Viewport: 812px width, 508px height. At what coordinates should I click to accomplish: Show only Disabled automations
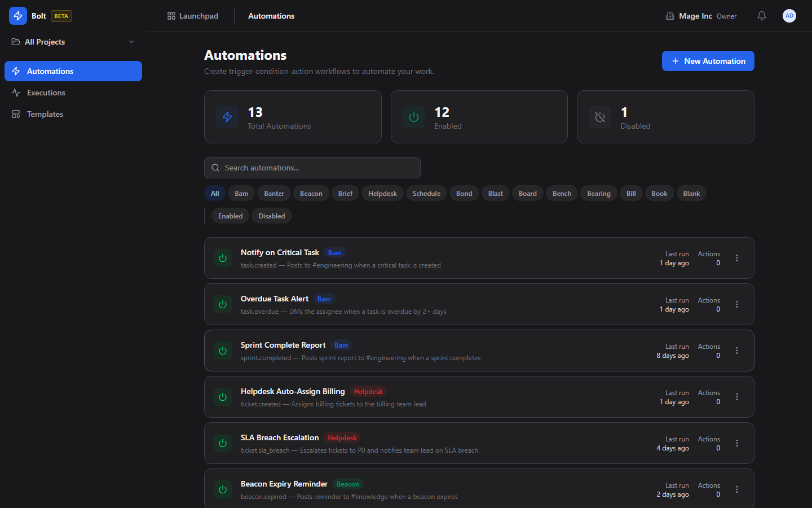pyautogui.click(x=271, y=216)
